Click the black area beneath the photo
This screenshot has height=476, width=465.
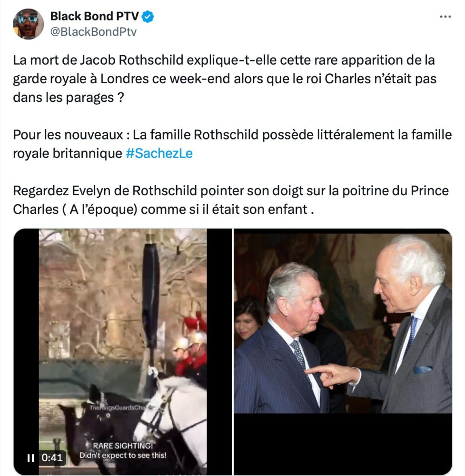coord(343,444)
